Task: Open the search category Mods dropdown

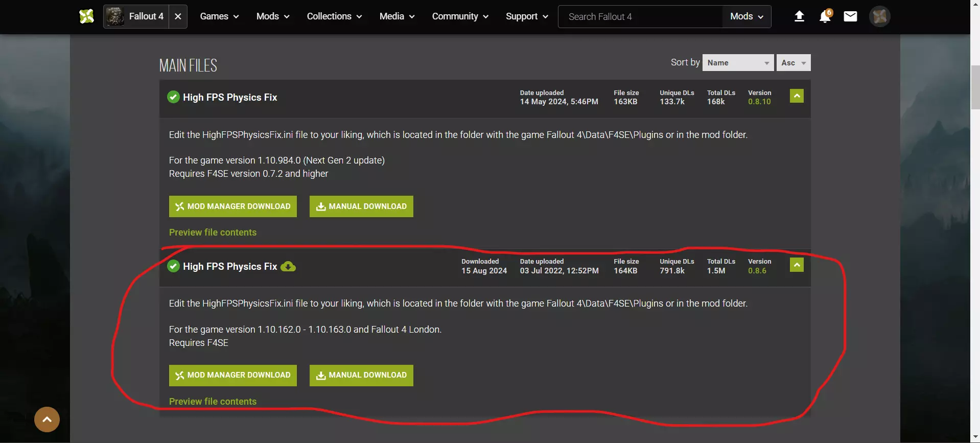Action: pyautogui.click(x=746, y=17)
